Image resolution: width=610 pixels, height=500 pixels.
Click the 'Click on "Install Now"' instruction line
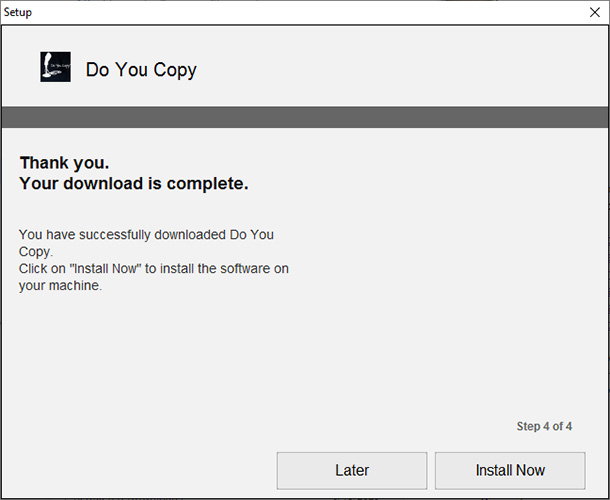[x=154, y=269]
